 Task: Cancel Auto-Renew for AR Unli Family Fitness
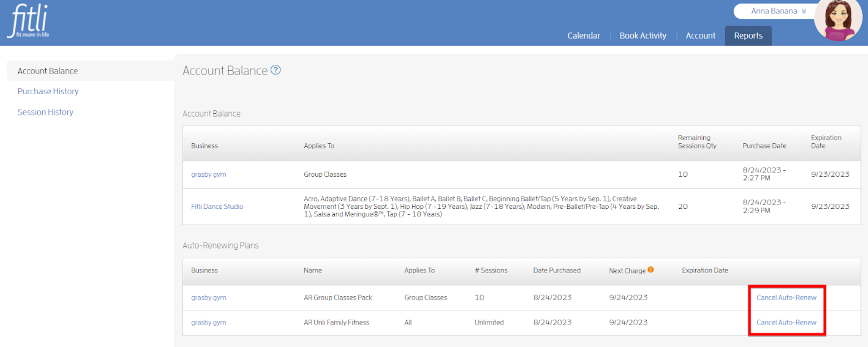(786, 323)
